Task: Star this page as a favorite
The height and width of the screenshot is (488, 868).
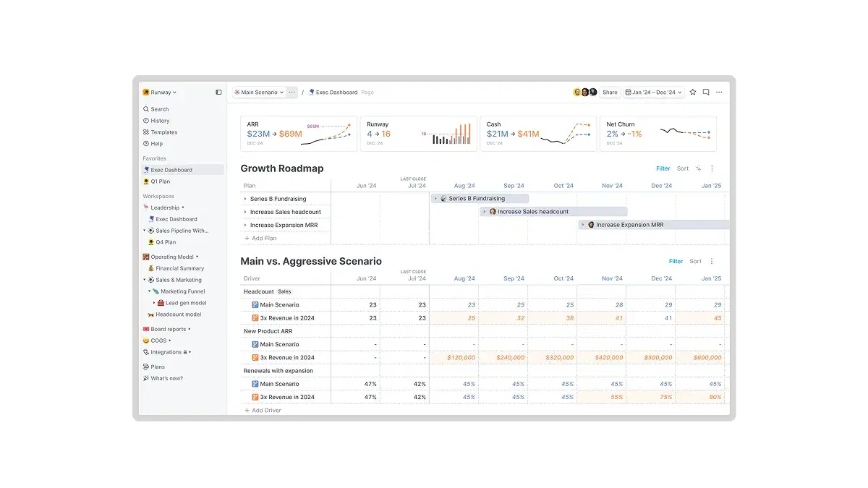Action: click(693, 93)
